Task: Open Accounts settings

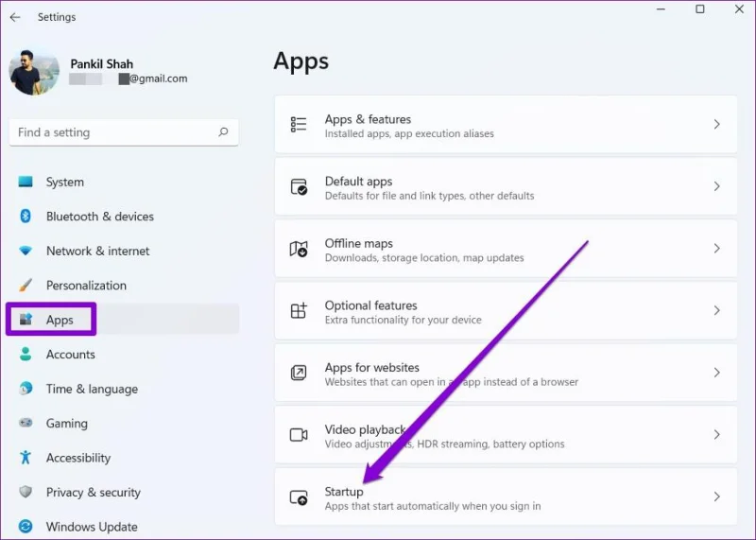Action: [124, 355]
